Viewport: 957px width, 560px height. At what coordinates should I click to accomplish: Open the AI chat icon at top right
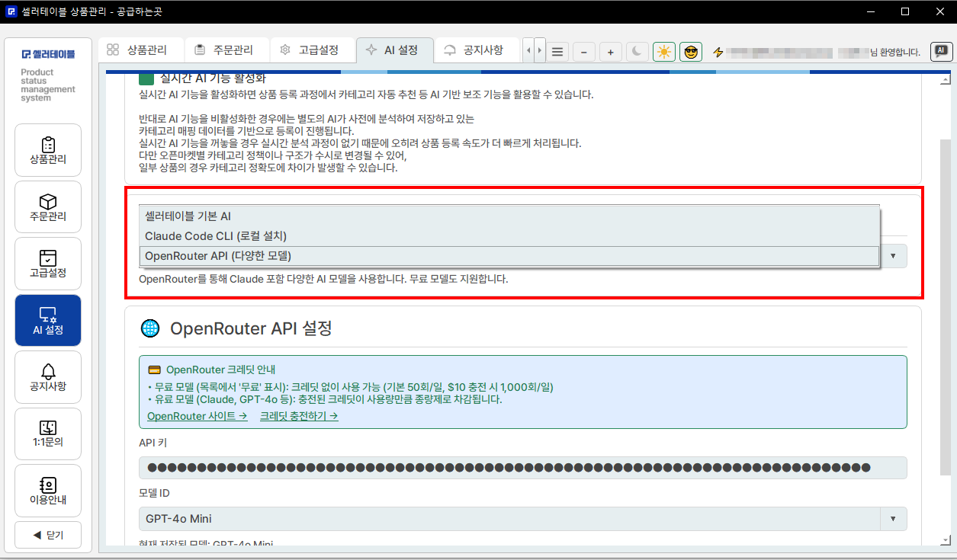(941, 51)
